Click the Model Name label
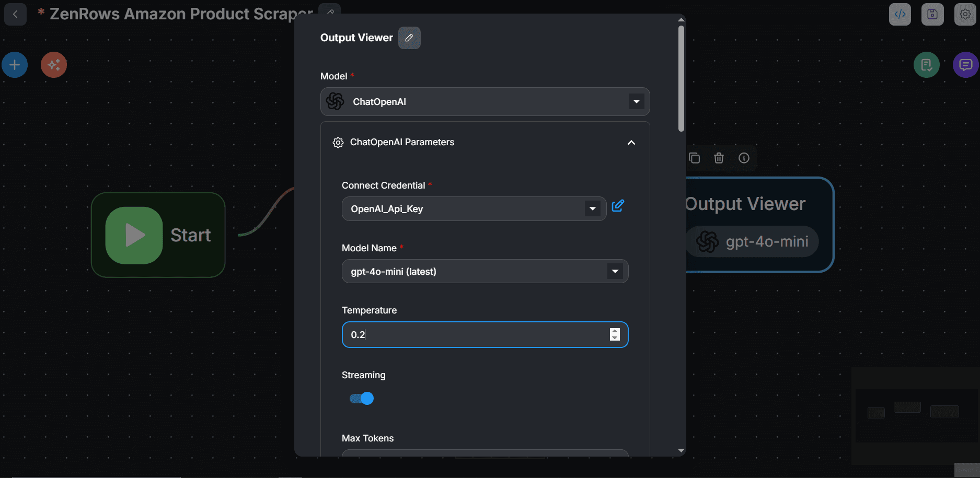Viewport: 980px width, 478px height. pos(369,248)
